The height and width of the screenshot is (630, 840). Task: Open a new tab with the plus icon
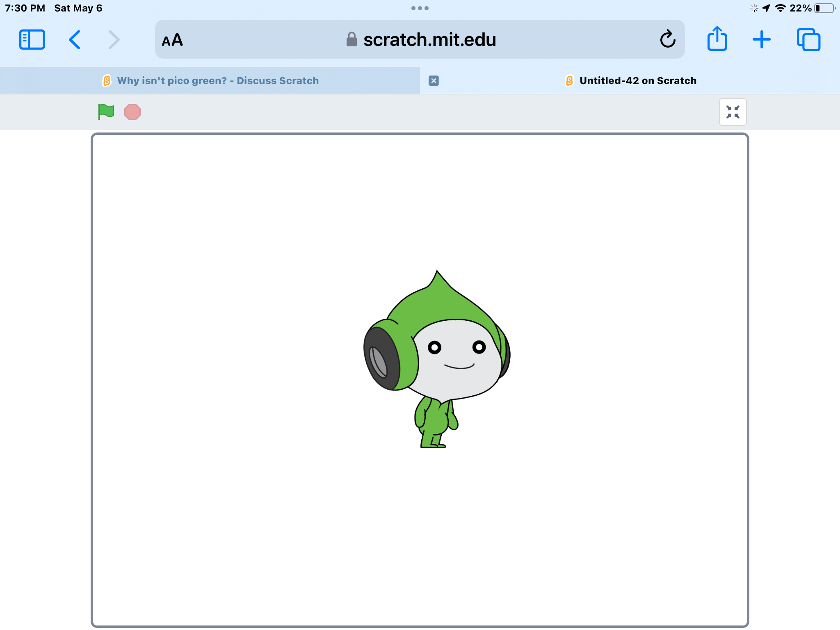[x=761, y=39]
